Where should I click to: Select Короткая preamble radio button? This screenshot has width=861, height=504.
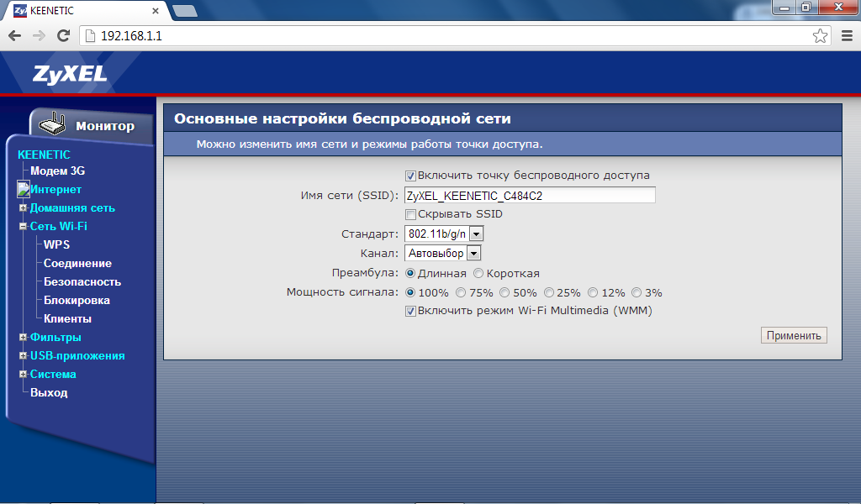478,273
